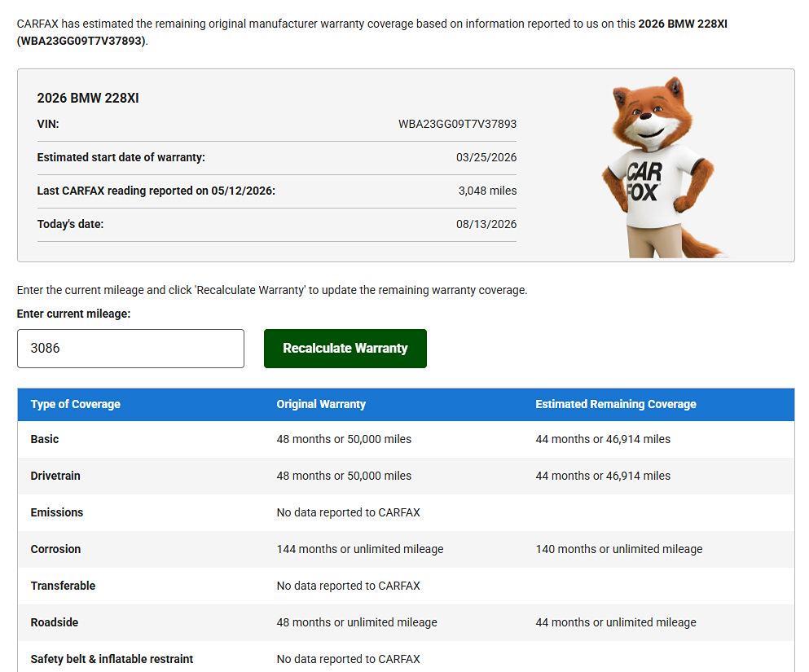Click the 'Enter current mileage:' label

[73, 314]
